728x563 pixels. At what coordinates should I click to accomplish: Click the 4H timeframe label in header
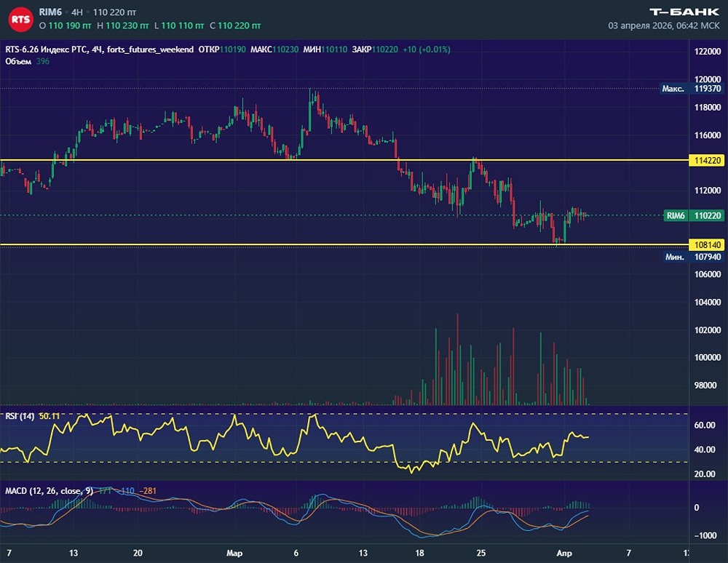point(77,12)
